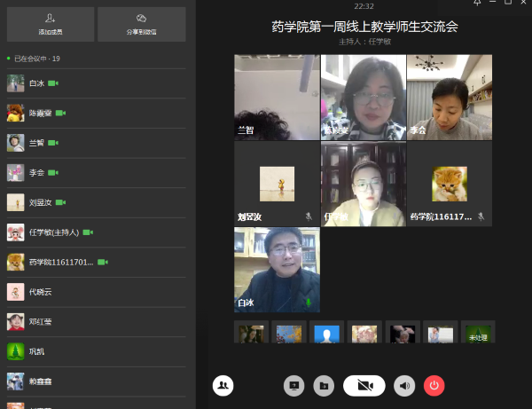
Task: Click the 药学院11617 kitten video tile
Action: click(449, 184)
